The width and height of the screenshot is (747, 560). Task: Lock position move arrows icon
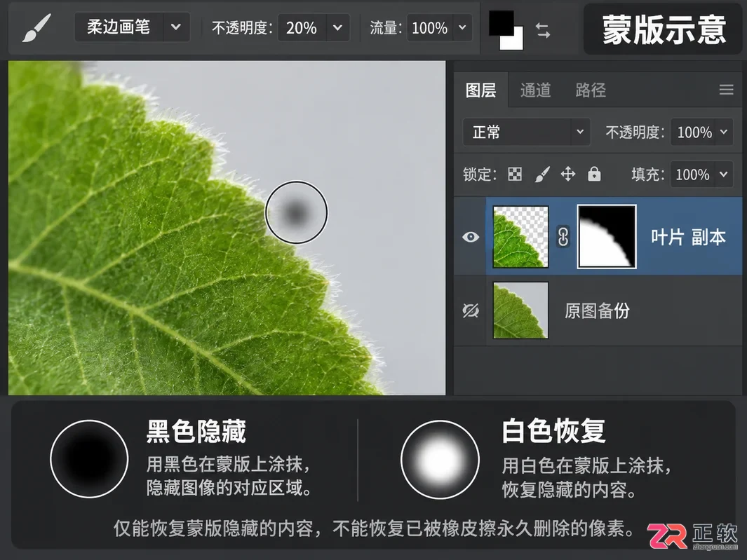pos(568,175)
